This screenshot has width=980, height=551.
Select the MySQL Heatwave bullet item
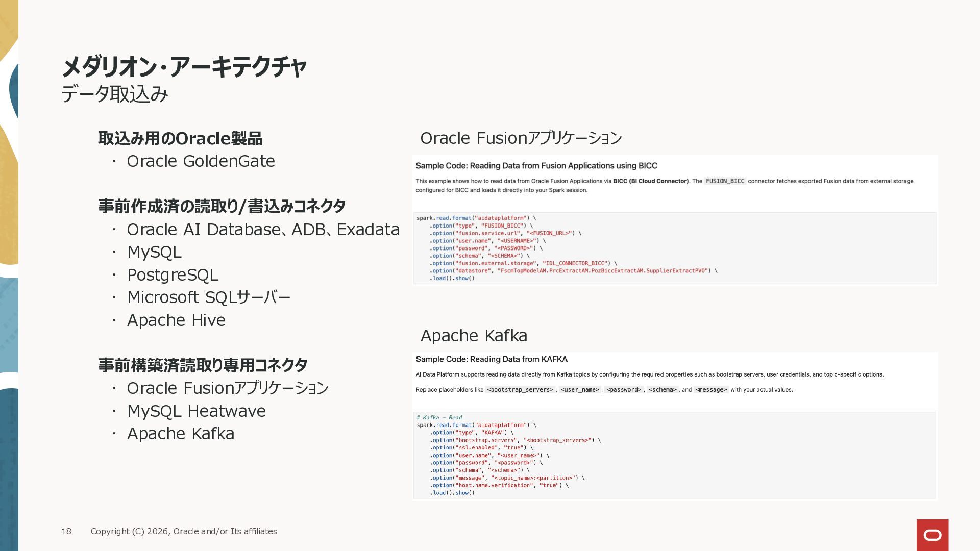196,411
